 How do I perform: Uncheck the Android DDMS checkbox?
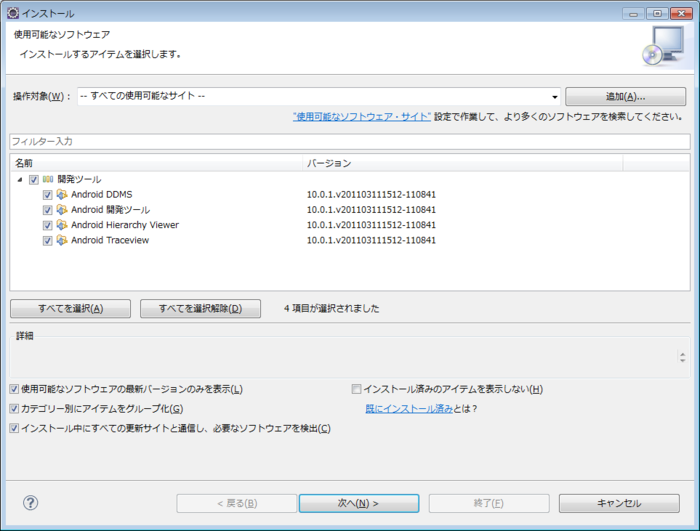tap(47, 195)
